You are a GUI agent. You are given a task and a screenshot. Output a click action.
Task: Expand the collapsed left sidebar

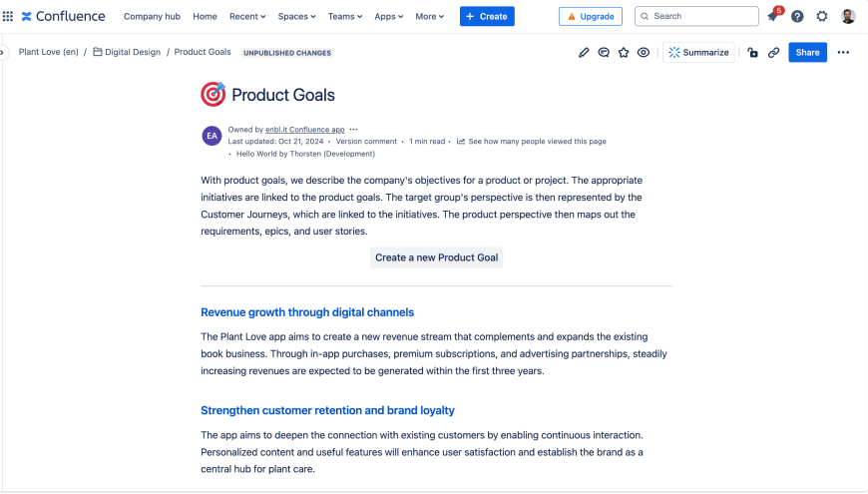[x=4, y=52]
